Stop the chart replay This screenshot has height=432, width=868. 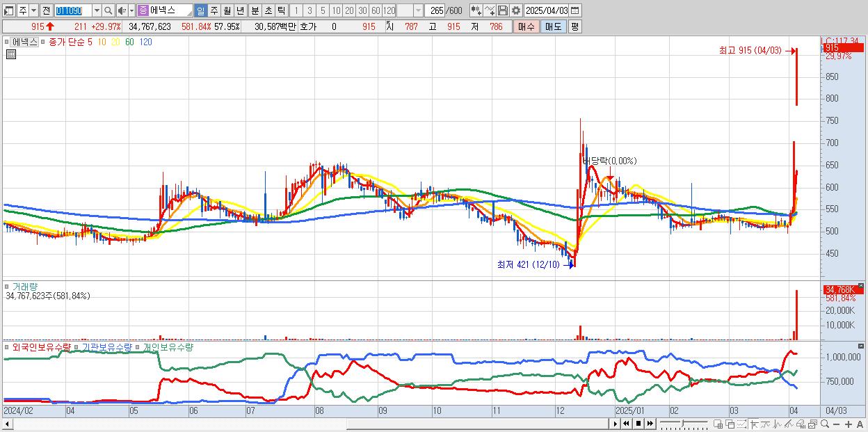pyautogui.click(x=638, y=424)
